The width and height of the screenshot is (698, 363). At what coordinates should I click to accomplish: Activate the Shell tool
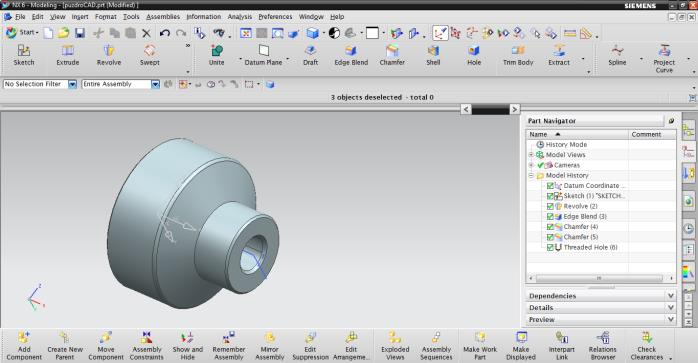[433, 55]
